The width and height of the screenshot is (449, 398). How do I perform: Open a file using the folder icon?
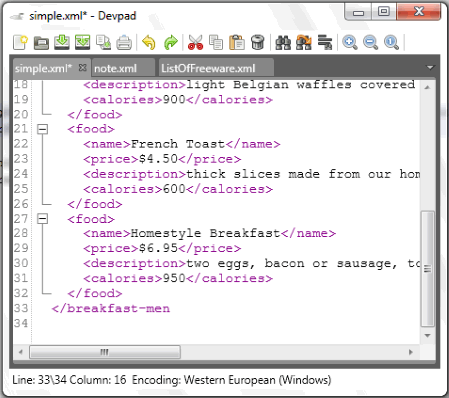pyautogui.click(x=41, y=43)
